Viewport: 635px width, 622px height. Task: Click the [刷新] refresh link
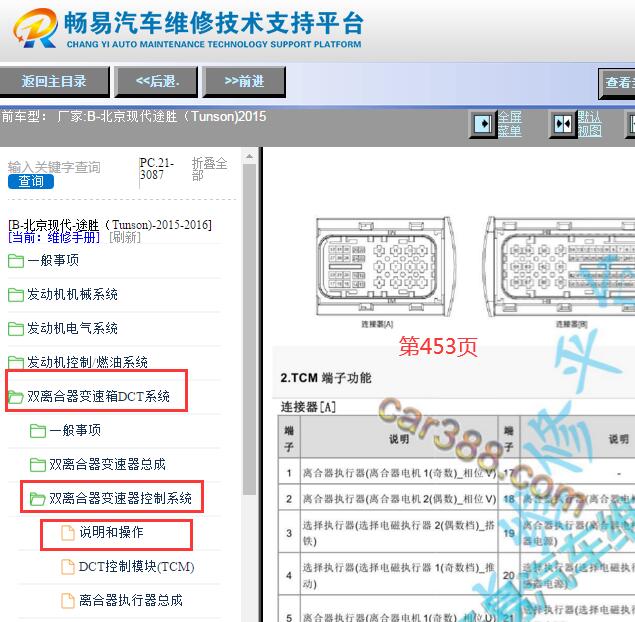click(x=125, y=237)
